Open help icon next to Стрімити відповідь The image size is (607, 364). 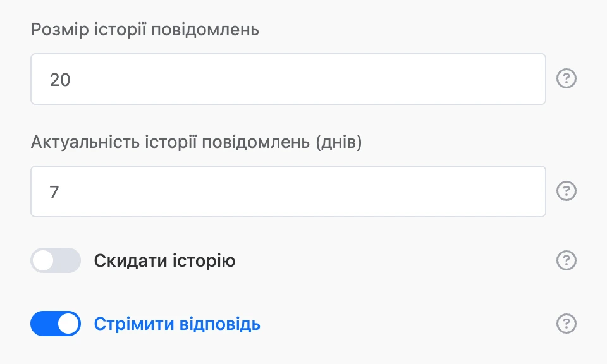pos(567,324)
